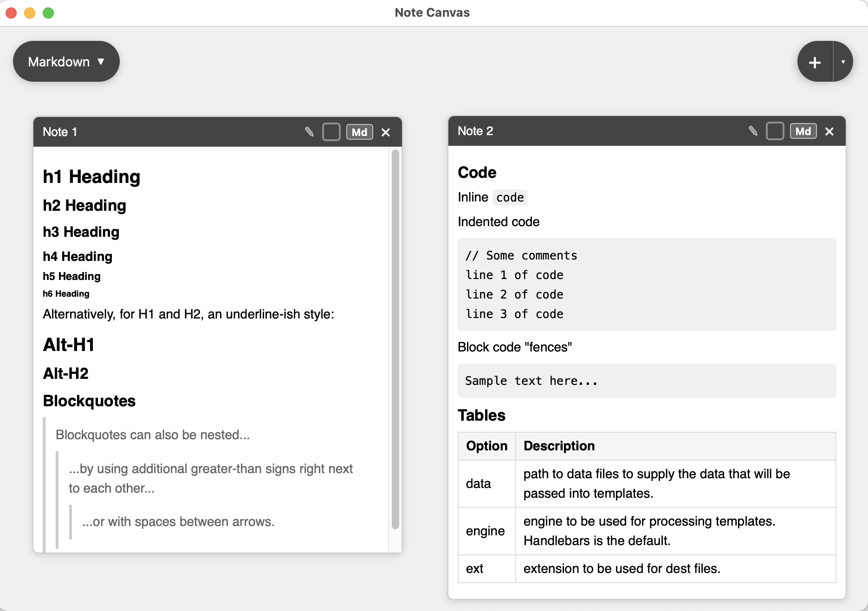
Task: Select the 'engine' cell in the table
Action: point(486,531)
